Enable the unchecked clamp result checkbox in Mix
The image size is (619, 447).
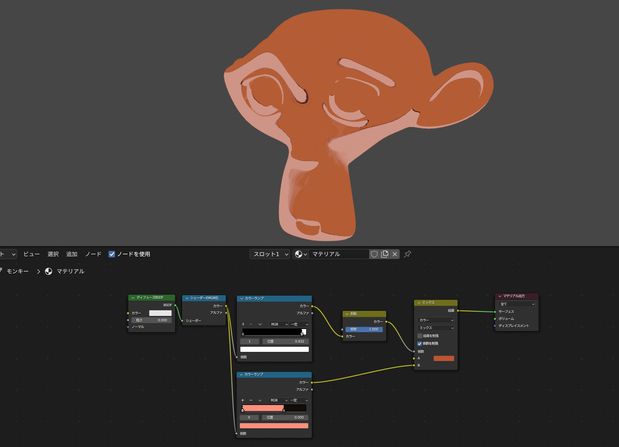[420, 336]
